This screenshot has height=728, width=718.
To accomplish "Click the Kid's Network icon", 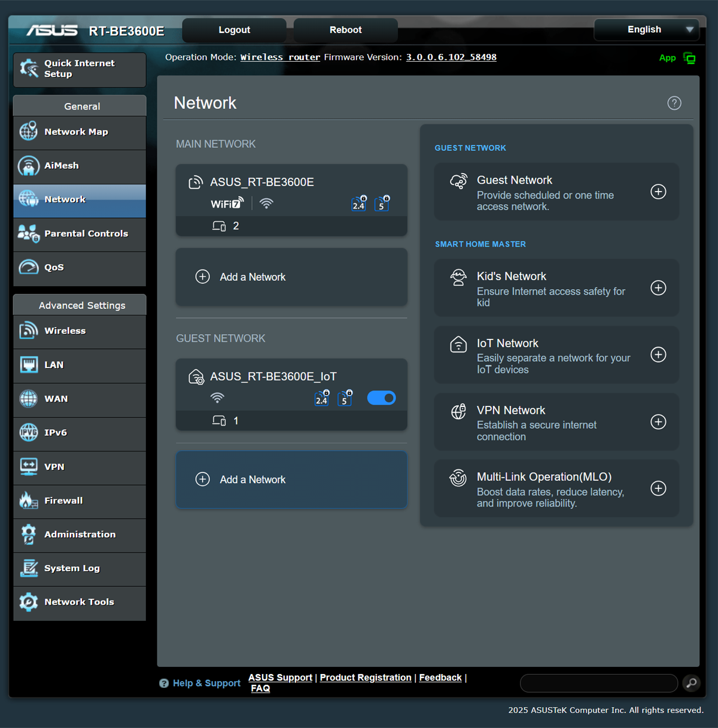I will click(459, 277).
